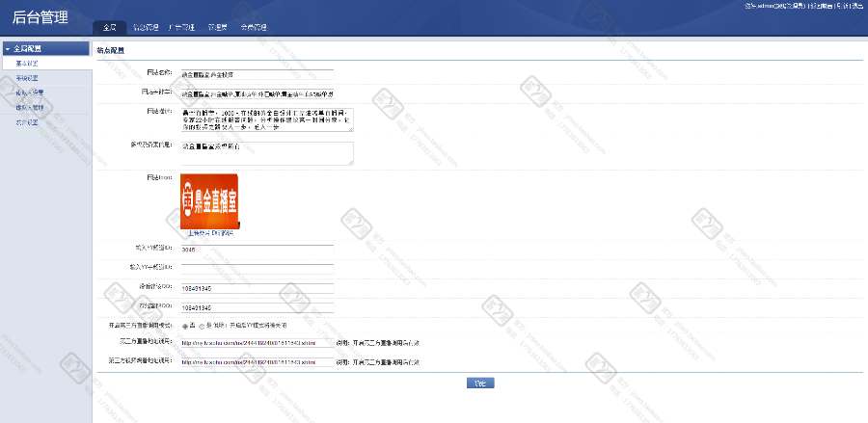This screenshot has height=423, width=868.
Task: Click the header link between 网站前台 and 退出
Action: tap(843, 6)
